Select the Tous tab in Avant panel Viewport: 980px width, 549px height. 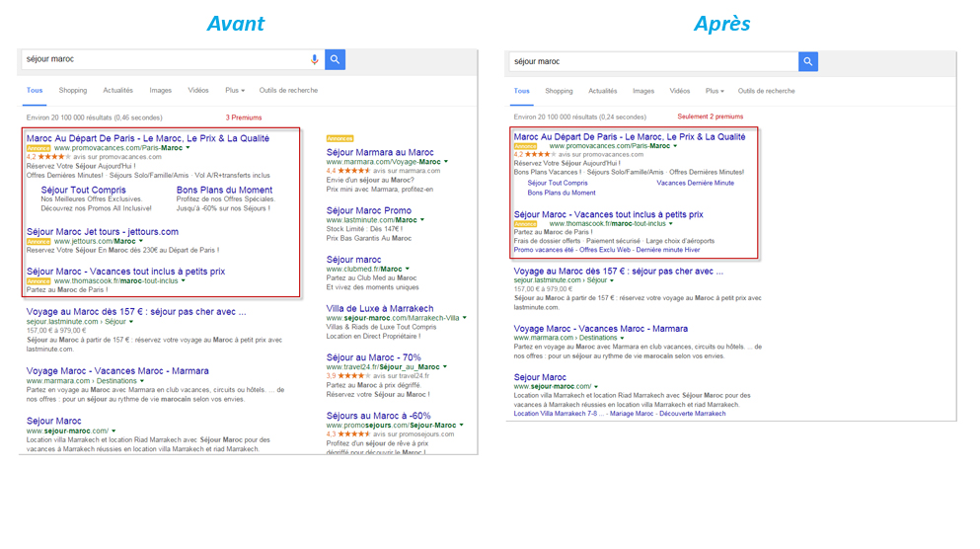click(x=35, y=90)
